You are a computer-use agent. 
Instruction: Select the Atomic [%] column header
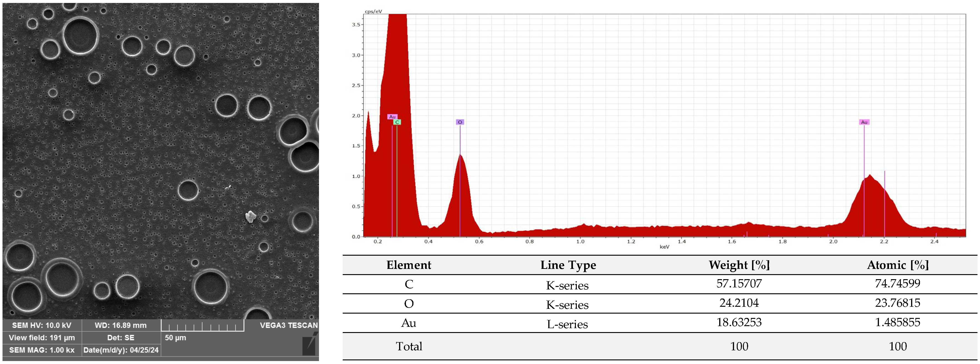point(897,265)
